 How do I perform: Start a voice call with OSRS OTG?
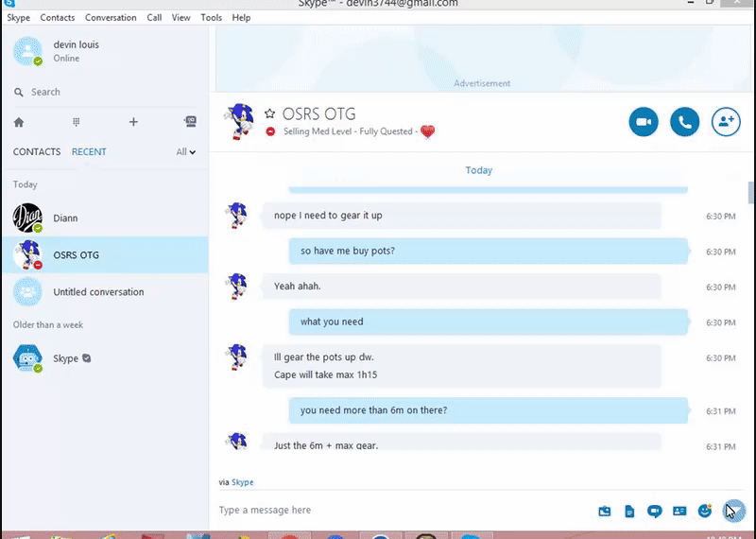click(684, 122)
